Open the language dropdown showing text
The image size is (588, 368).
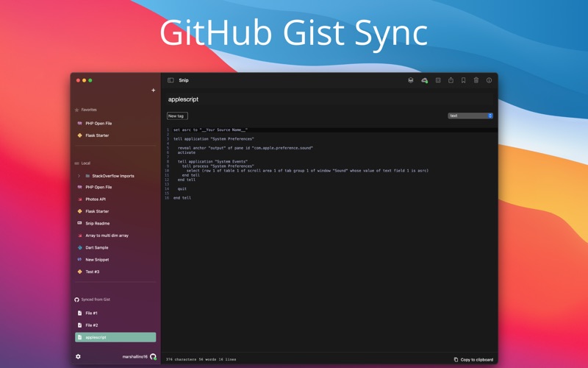(470, 116)
